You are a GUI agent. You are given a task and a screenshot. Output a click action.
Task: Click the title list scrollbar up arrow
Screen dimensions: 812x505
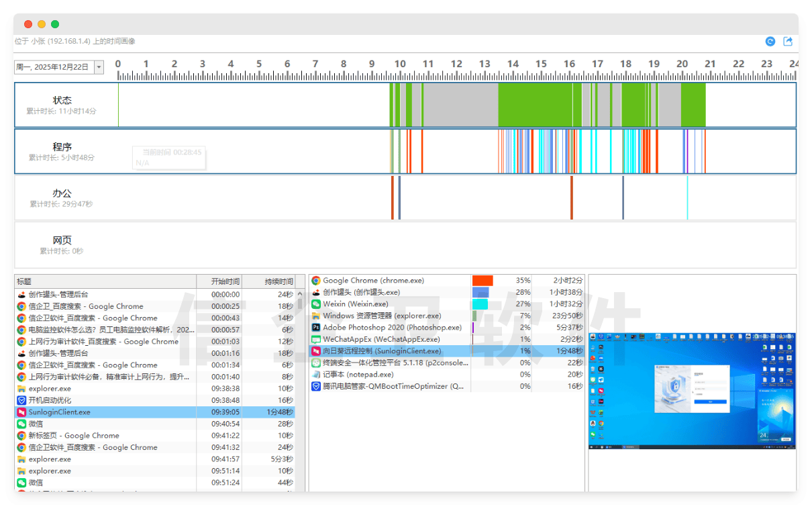(x=300, y=294)
